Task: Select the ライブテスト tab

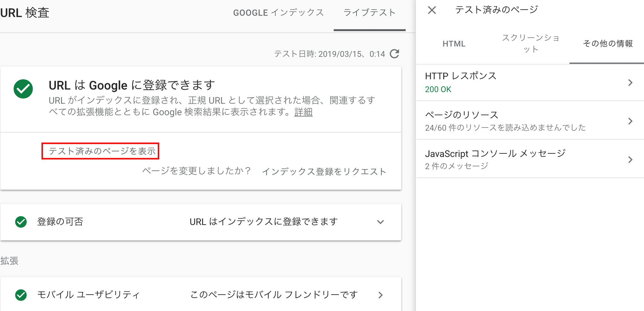Action: [369, 13]
